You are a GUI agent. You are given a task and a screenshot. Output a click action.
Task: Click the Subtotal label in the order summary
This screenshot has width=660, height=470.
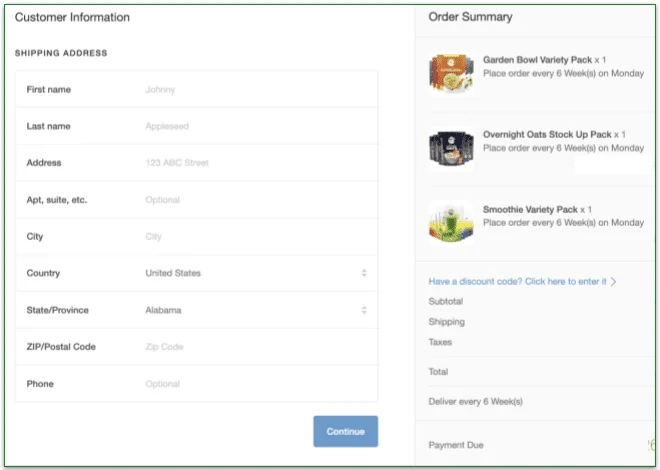click(x=446, y=301)
